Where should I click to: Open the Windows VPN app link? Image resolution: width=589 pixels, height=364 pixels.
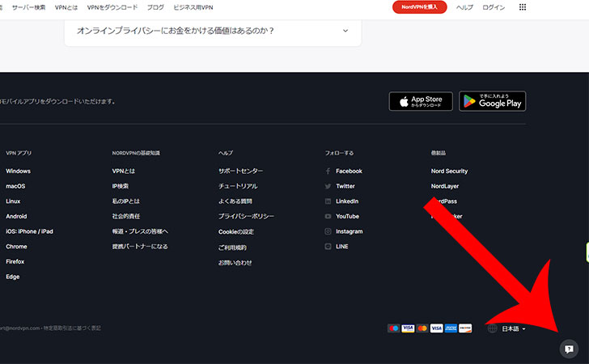click(18, 171)
